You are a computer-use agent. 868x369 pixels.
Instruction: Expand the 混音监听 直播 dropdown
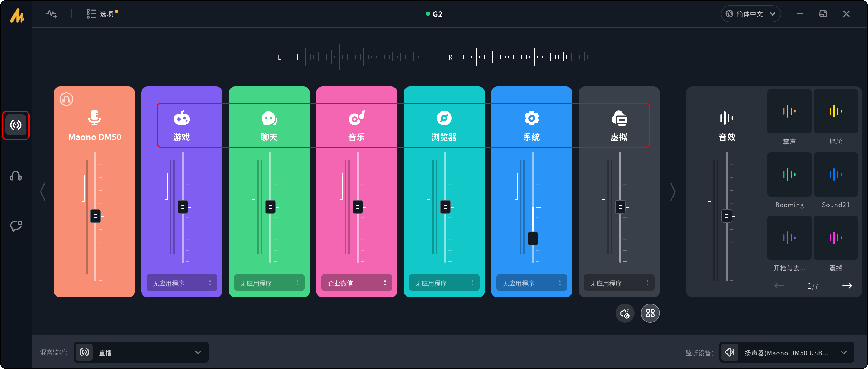point(141,352)
